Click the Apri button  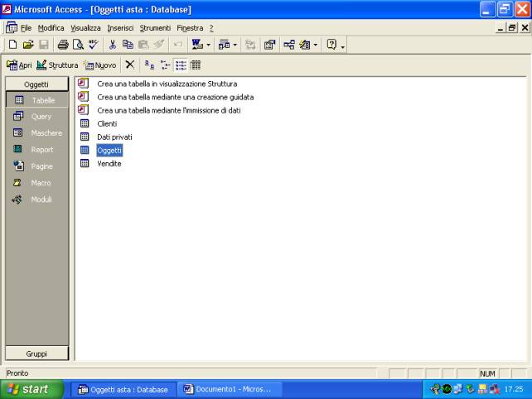coord(19,65)
